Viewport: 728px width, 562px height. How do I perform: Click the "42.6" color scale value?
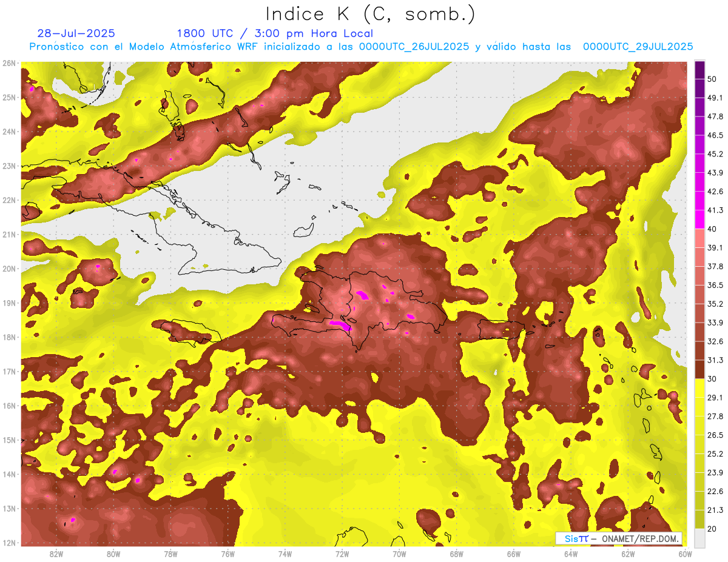715,191
